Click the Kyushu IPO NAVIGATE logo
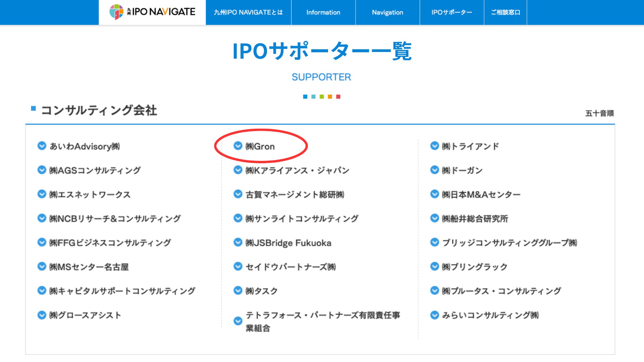 (x=152, y=12)
